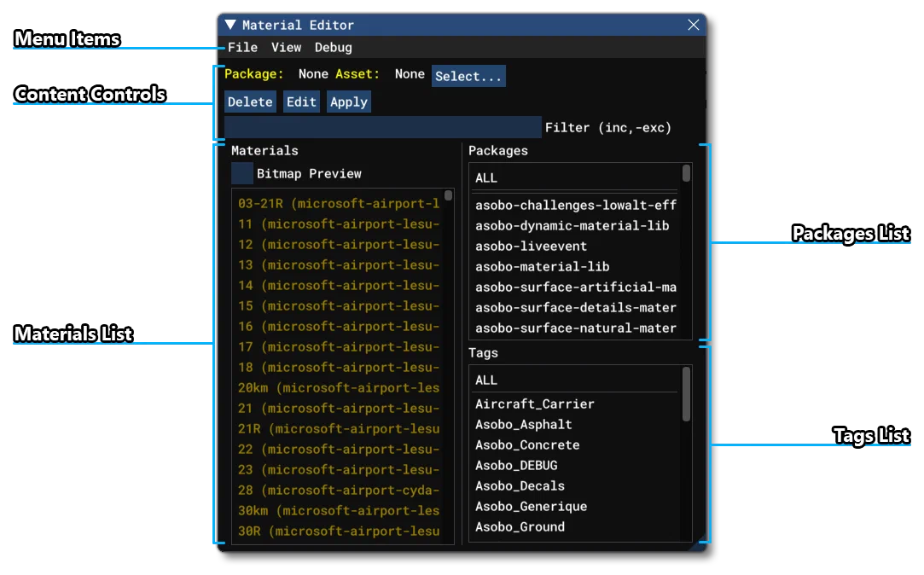Close the Material Editor window

tap(693, 25)
